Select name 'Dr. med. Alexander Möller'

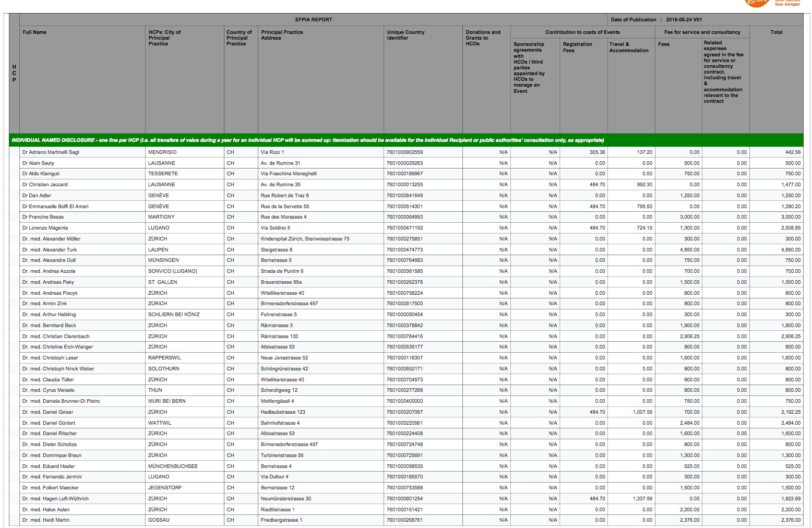(x=51, y=239)
